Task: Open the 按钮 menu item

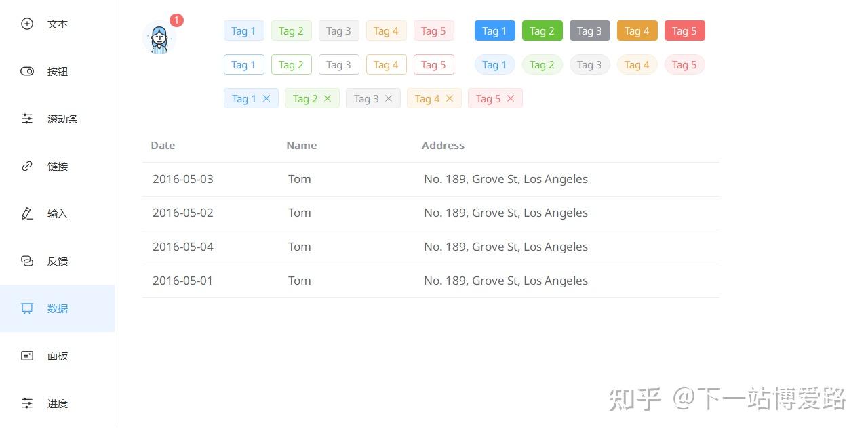Action: [58, 71]
